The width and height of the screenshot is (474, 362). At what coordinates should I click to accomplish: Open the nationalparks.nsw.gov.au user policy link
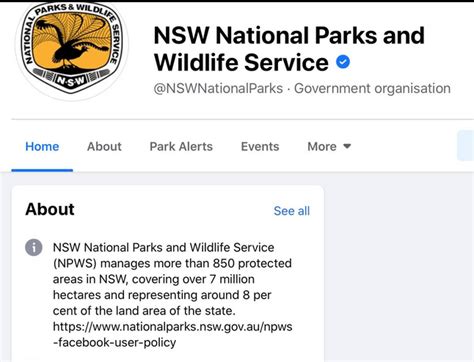pyautogui.click(x=172, y=334)
